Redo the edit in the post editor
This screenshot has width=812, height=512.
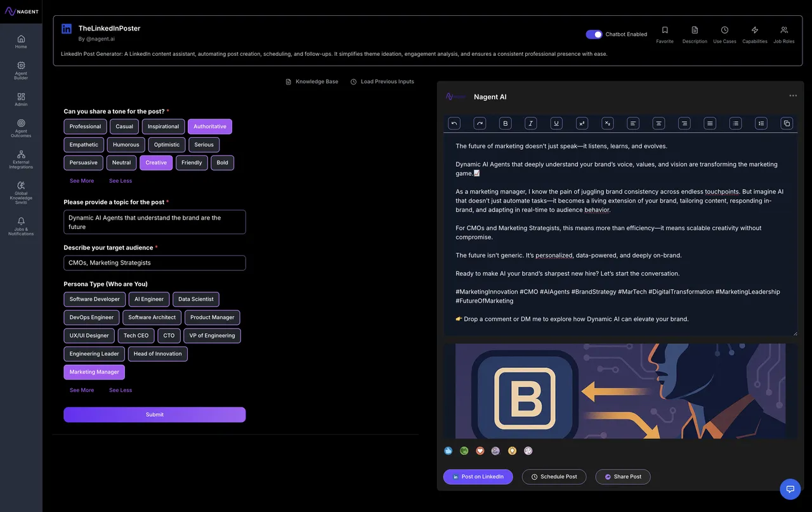[480, 124]
